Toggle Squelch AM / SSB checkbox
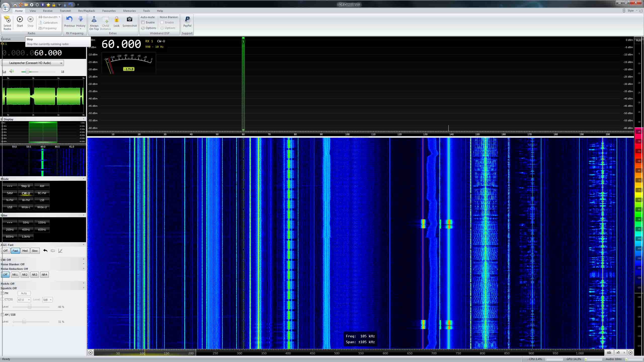Viewport: 644px width, 362px height. coord(3,314)
